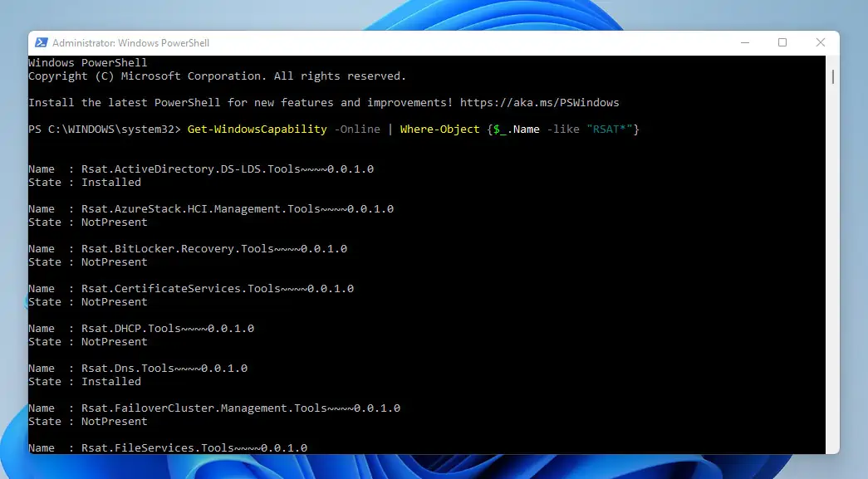The height and width of the screenshot is (479, 868).
Task: Click NotPresent state under CertificateServices tools
Action: [x=115, y=301]
